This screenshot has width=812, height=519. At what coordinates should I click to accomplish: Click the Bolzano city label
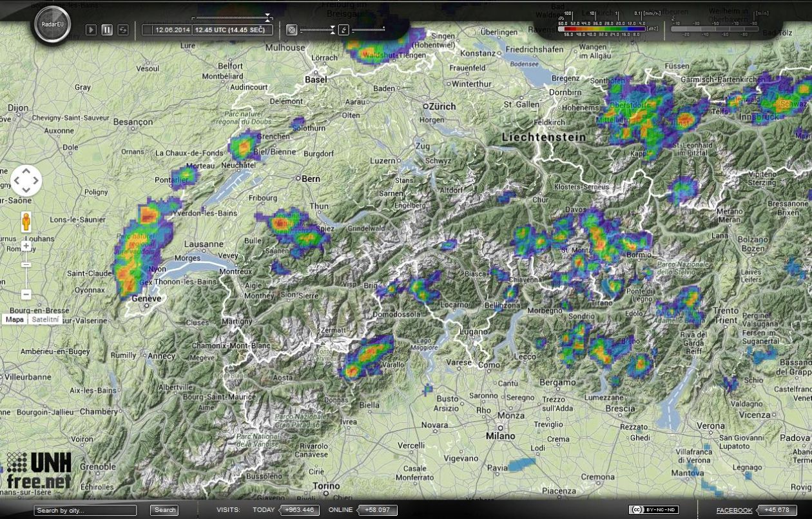[x=753, y=240]
